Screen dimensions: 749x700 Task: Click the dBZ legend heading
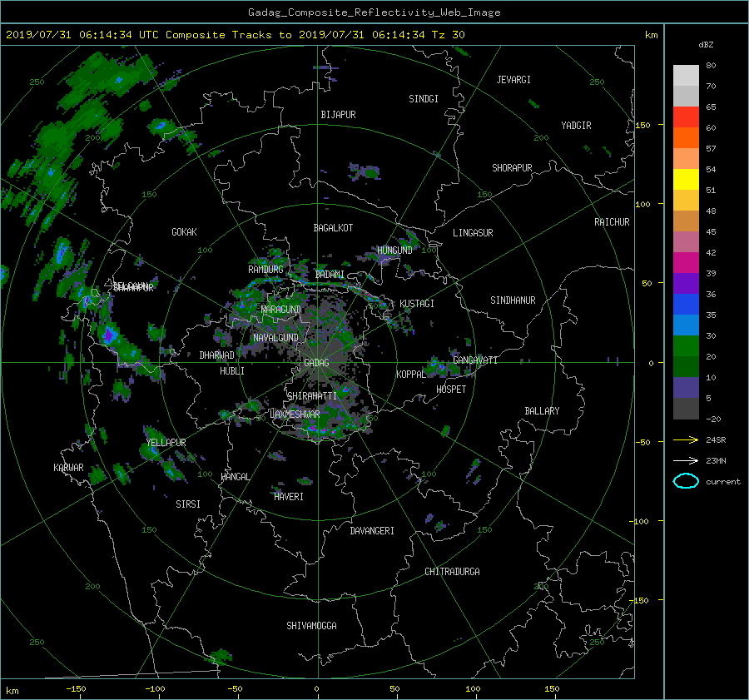click(x=706, y=45)
